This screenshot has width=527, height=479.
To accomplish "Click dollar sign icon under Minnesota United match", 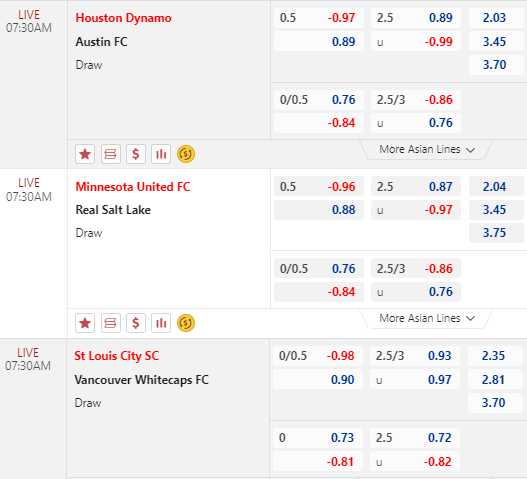I will pos(136,323).
